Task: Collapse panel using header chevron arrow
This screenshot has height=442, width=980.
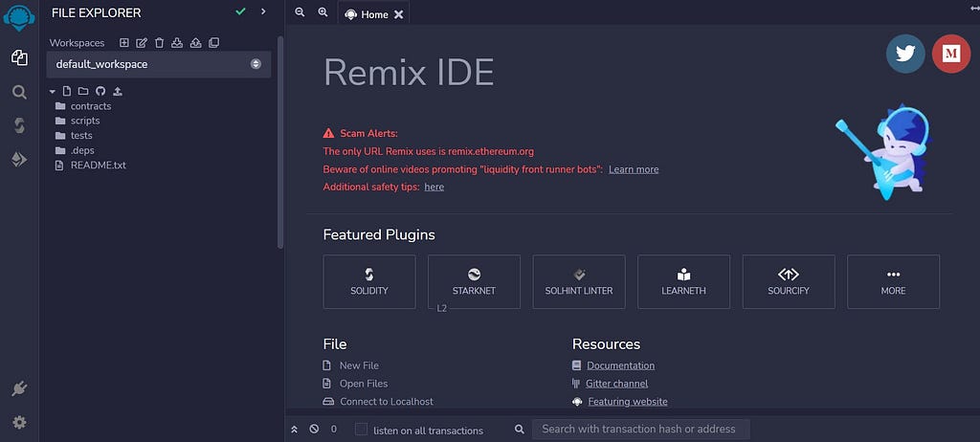Action: click(263, 11)
